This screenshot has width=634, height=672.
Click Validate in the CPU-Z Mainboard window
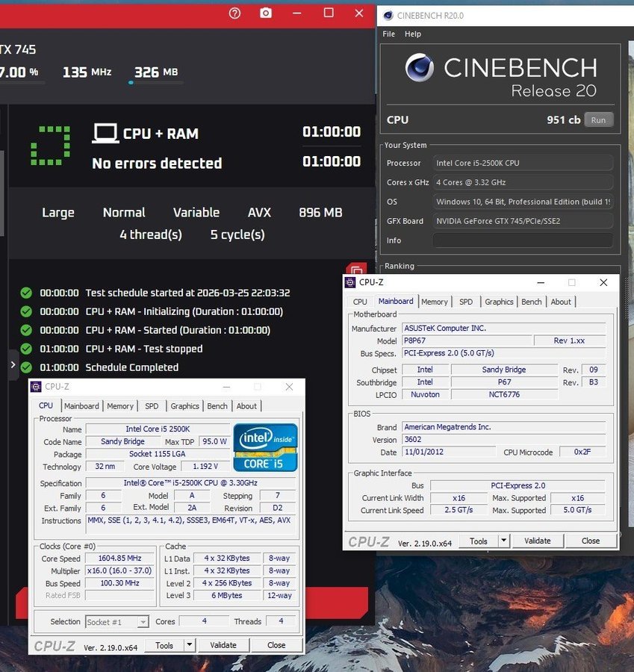click(x=537, y=541)
